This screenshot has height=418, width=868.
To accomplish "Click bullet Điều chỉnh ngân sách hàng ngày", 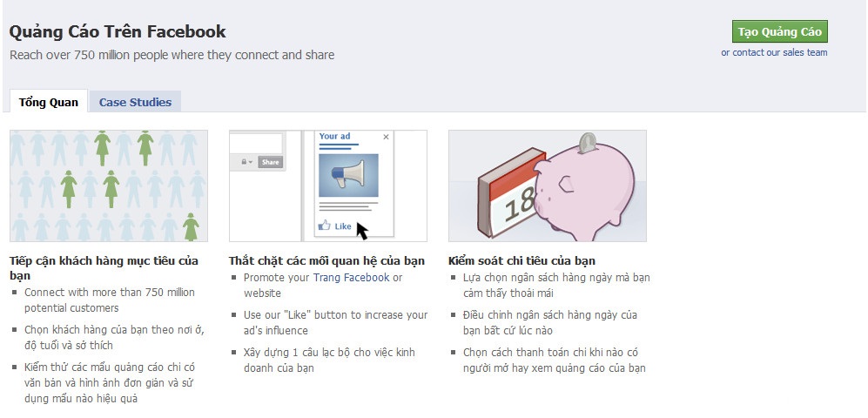I will [x=550, y=323].
